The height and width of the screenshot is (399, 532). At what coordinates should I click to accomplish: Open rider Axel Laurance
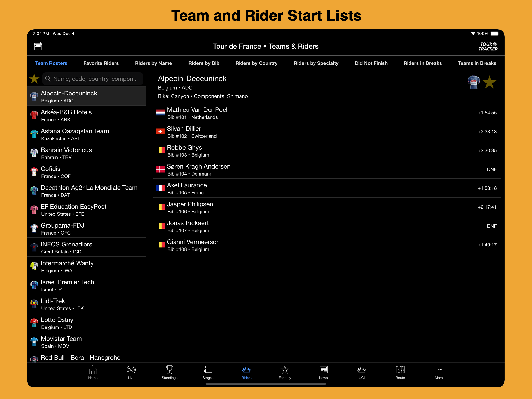point(327,188)
